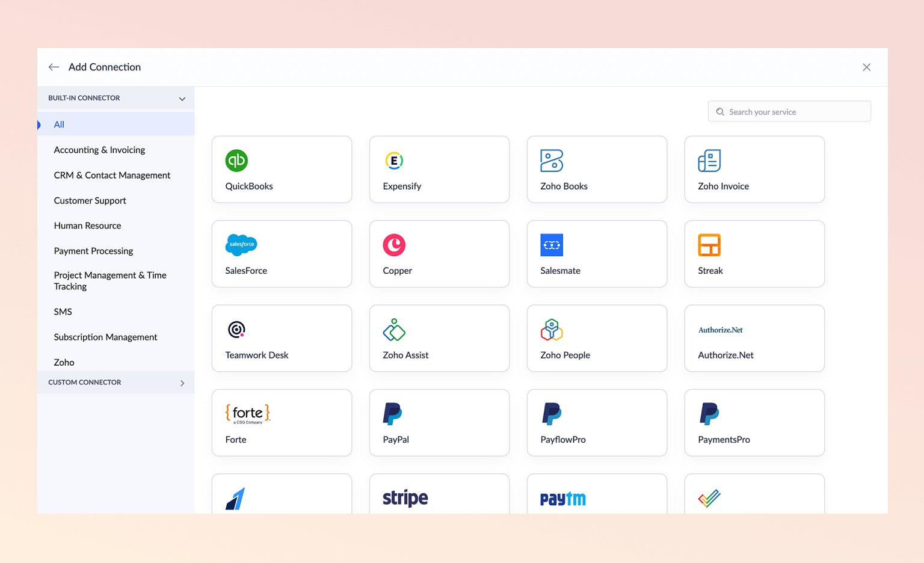Image resolution: width=924 pixels, height=563 pixels.
Task: Go back using the arrow beside Add Connection
Action: (54, 67)
